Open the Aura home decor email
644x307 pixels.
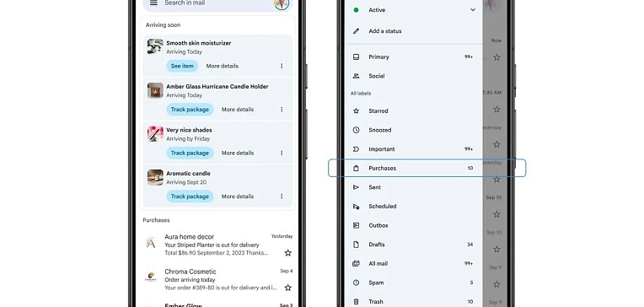pos(217,245)
